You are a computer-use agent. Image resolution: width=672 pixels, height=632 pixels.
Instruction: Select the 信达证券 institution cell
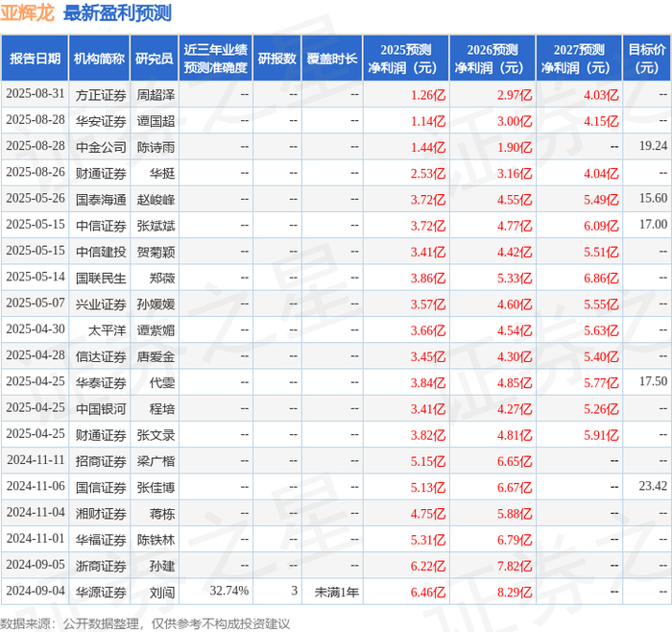(x=101, y=356)
